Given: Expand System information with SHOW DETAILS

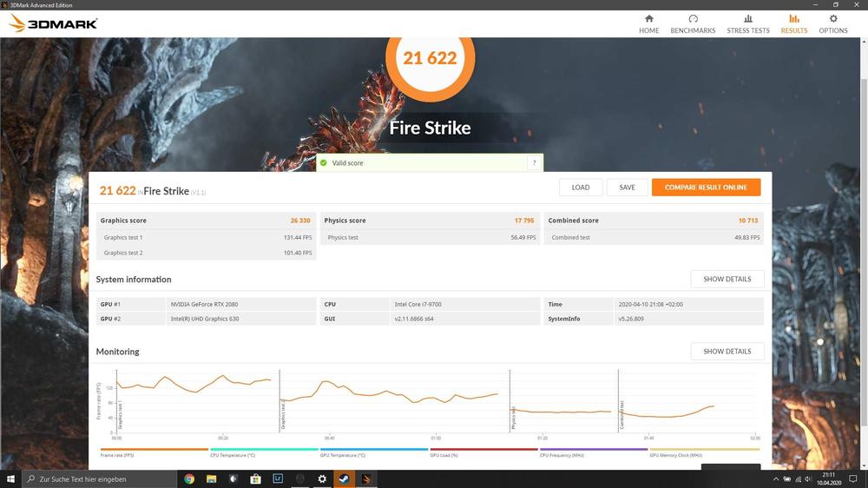Looking at the screenshot, I should point(727,280).
